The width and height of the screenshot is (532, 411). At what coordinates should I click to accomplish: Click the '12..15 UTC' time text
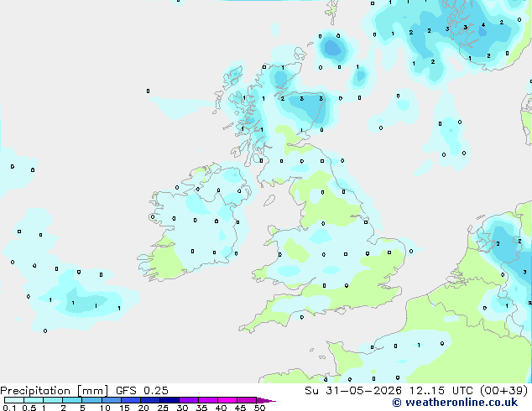coord(441,391)
